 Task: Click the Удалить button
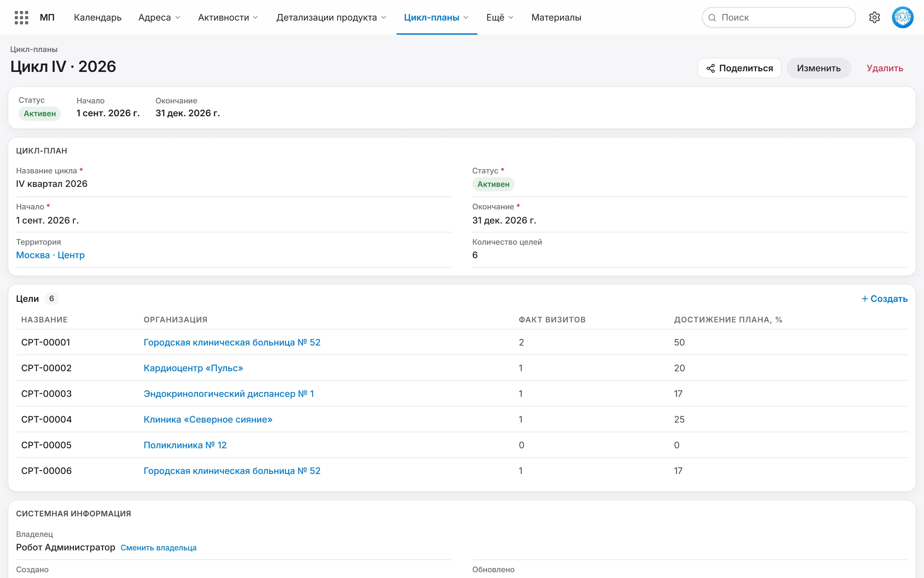pos(885,68)
